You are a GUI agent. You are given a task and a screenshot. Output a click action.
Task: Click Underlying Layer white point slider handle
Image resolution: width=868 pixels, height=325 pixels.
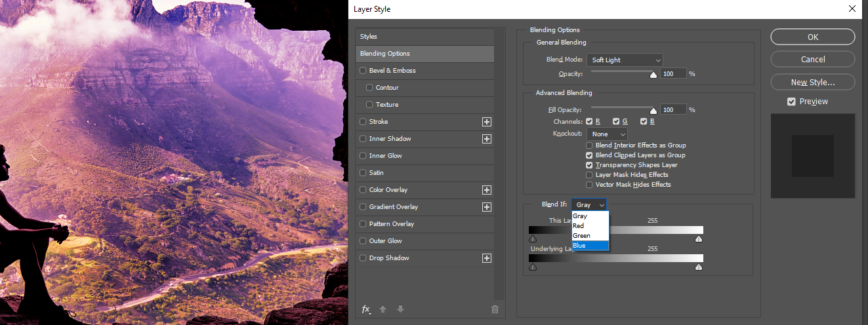tap(698, 267)
